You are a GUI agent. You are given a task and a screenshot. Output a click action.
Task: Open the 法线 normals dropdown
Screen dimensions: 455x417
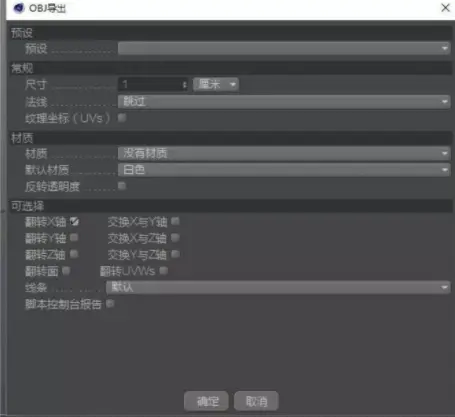pyautogui.click(x=284, y=101)
